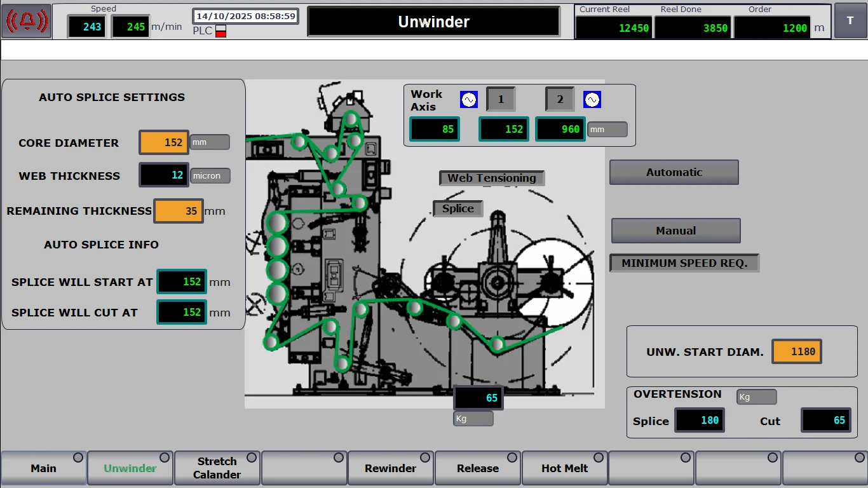Open the Stretch Calander tab

point(217,468)
